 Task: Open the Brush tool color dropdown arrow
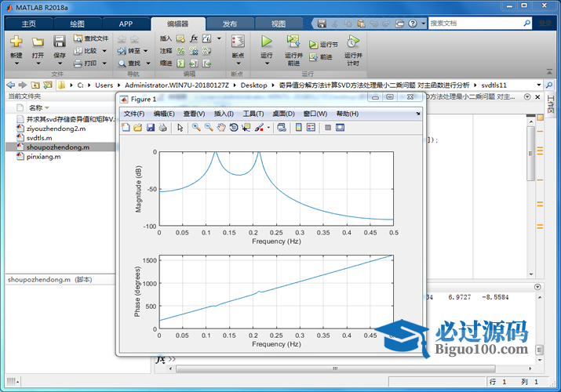tap(268, 127)
